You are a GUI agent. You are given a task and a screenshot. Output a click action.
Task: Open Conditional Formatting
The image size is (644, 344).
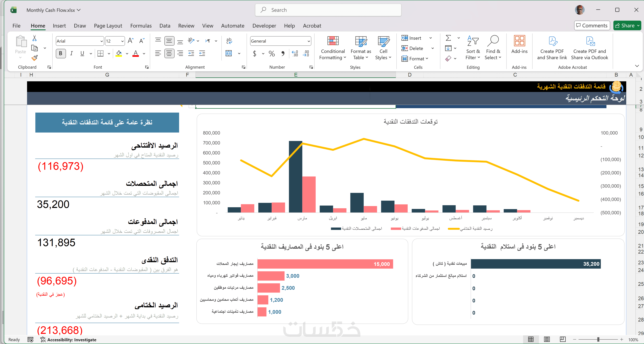[x=332, y=48]
